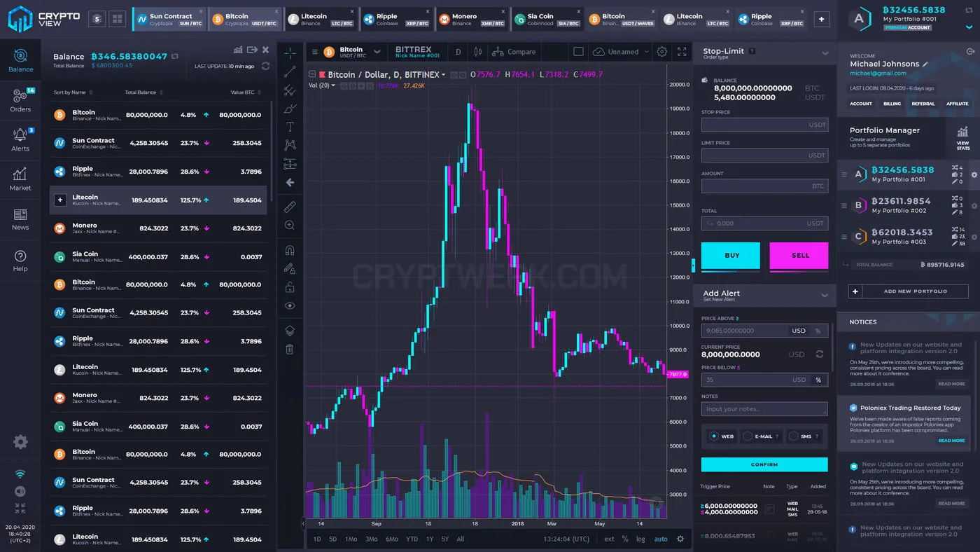Enter fullscreen chart mode
This screenshot has width=980, height=552.
(682, 52)
